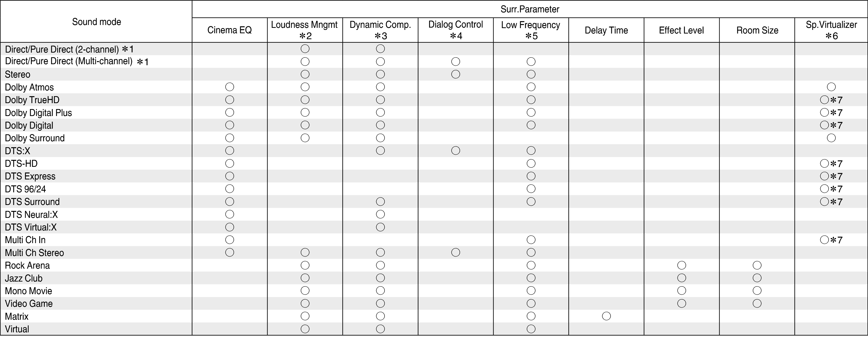This screenshot has width=868, height=338.
Task: Select the Dolby Digital Plus row label
Action: [38, 113]
